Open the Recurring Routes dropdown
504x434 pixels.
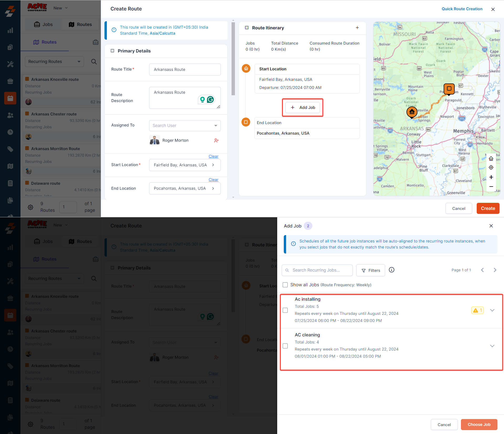coord(54,62)
